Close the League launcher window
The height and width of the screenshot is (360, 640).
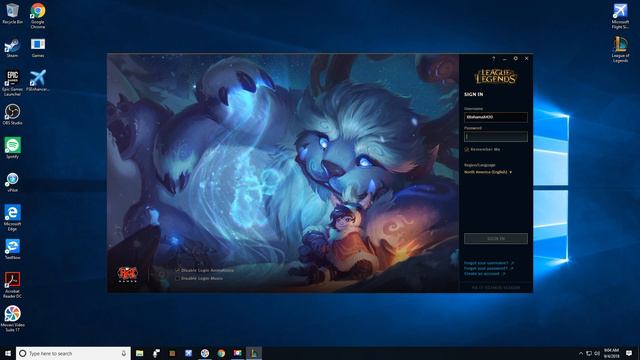(x=527, y=59)
